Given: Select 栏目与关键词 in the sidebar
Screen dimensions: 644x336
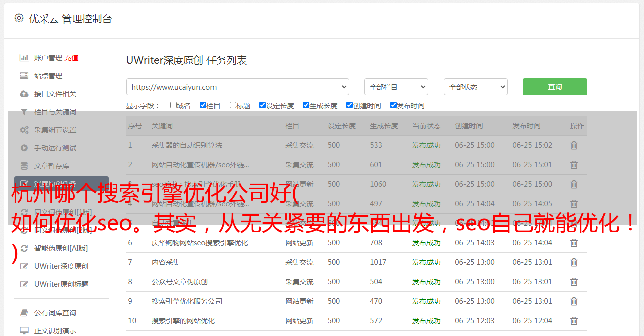Looking at the screenshot, I should click(x=55, y=112).
